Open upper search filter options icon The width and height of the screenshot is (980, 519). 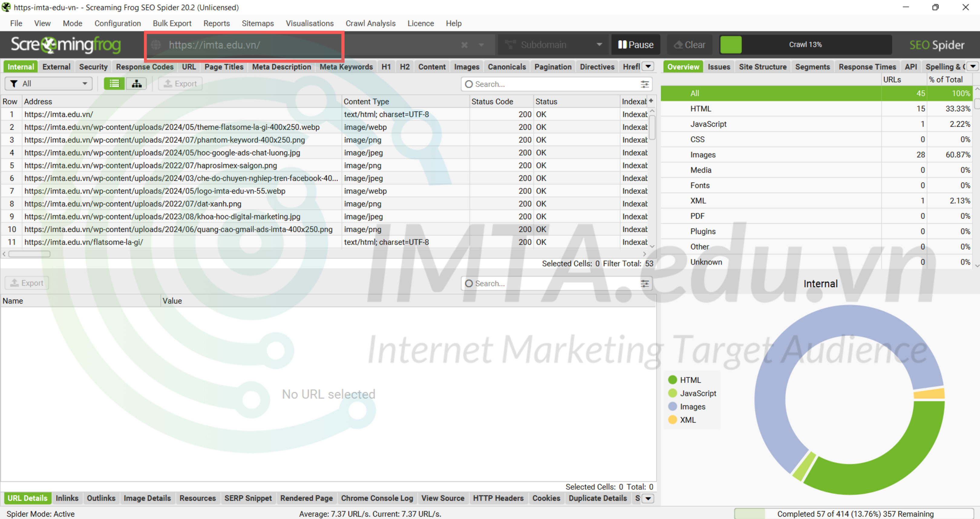tap(645, 84)
